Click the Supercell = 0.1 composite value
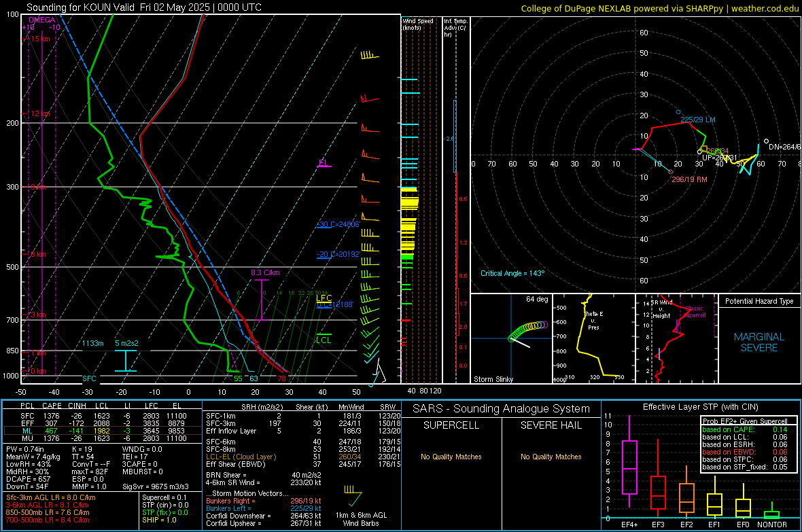This screenshot has height=532, width=802. (x=164, y=497)
